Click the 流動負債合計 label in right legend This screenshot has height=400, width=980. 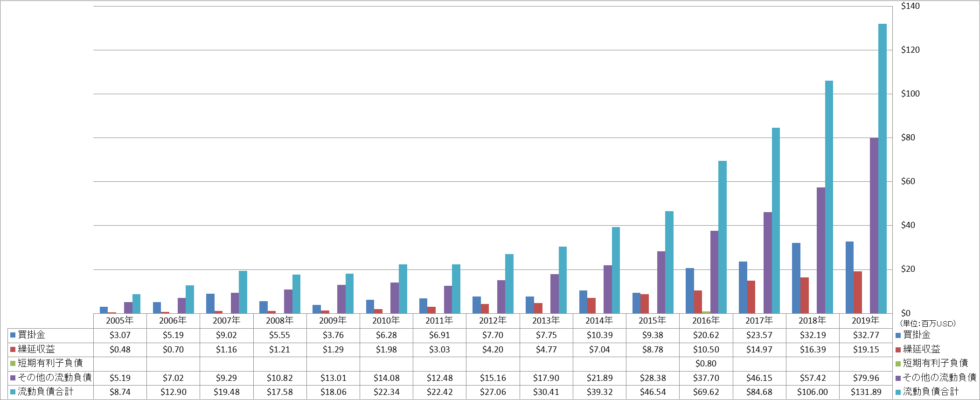click(x=931, y=392)
